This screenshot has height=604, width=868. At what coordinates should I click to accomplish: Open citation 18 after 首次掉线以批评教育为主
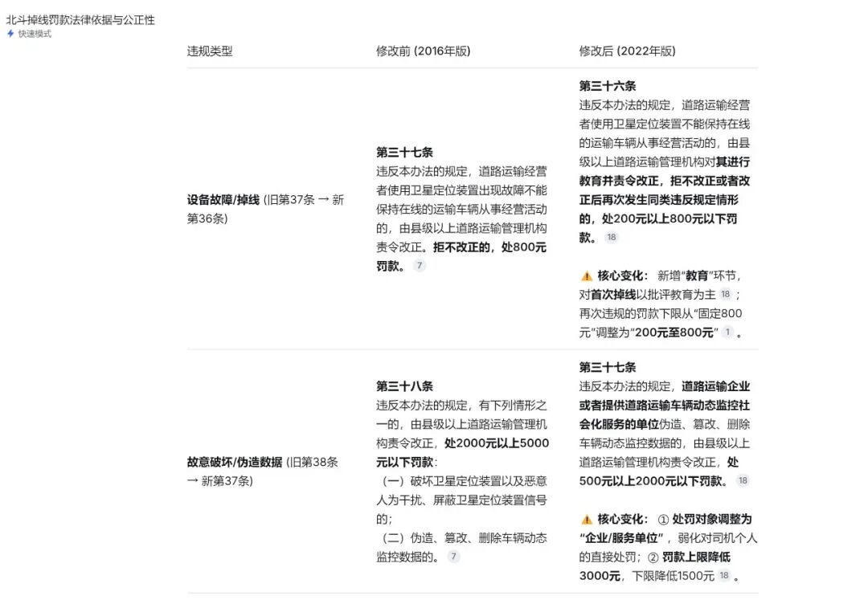coord(725,294)
